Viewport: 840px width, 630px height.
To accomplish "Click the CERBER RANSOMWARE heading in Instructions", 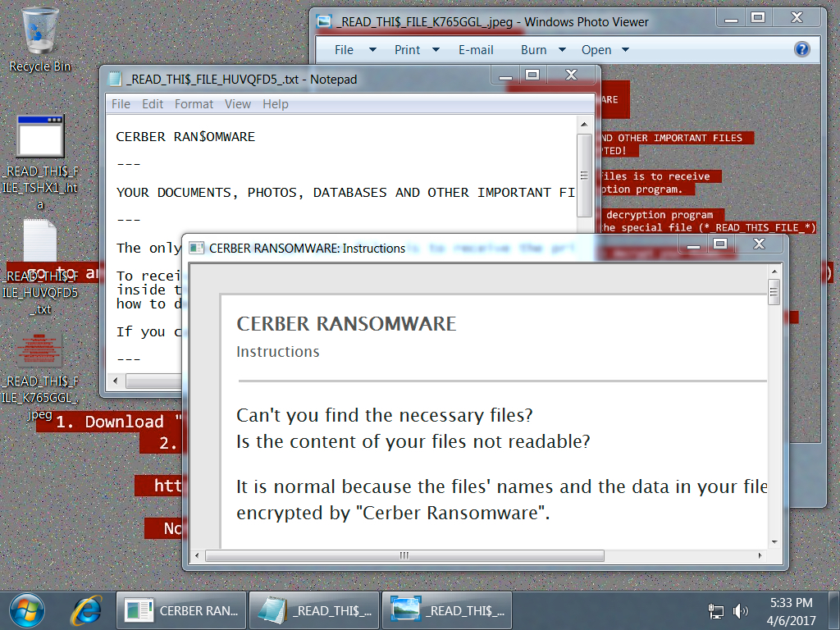I will (346, 323).
